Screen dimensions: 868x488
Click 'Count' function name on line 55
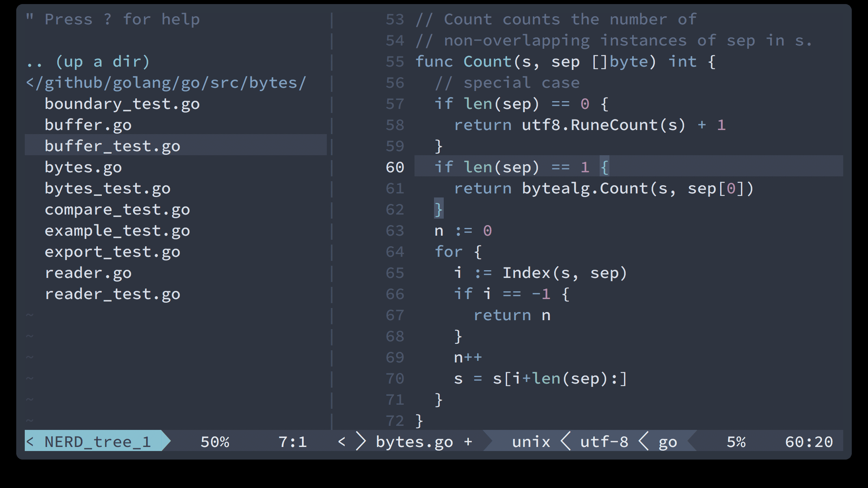click(x=487, y=62)
